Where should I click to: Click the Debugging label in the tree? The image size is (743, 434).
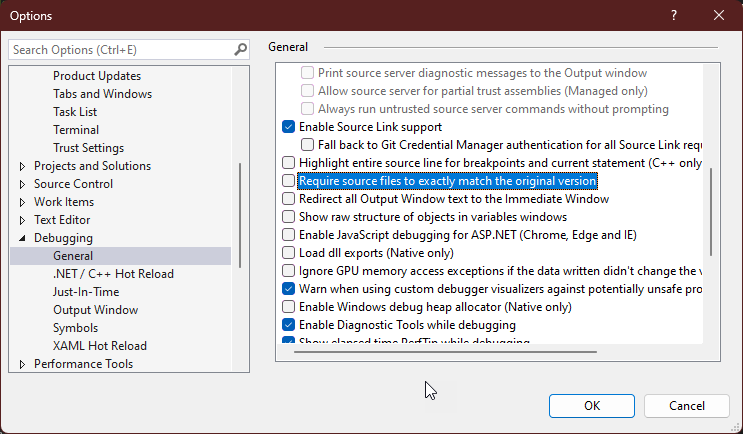tap(63, 238)
